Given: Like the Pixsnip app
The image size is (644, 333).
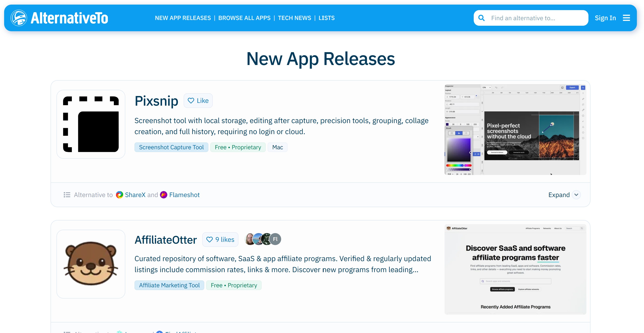Looking at the screenshot, I should pos(198,101).
